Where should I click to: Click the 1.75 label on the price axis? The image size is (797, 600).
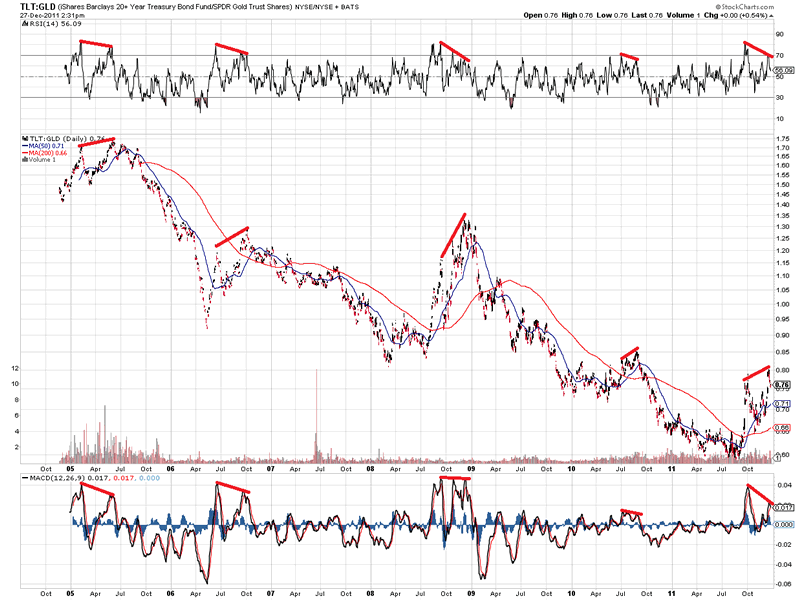[x=783, y=139]
